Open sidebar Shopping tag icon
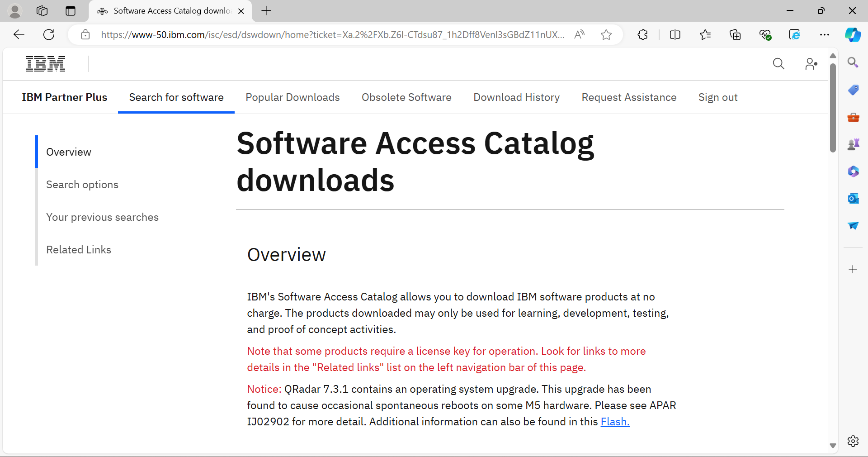Image resolution: width=868 pixels, height=457 pixels. point(853,90)
